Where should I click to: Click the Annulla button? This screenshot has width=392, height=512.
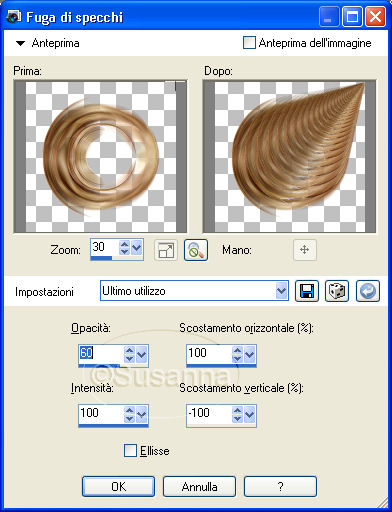coord(199,487)
